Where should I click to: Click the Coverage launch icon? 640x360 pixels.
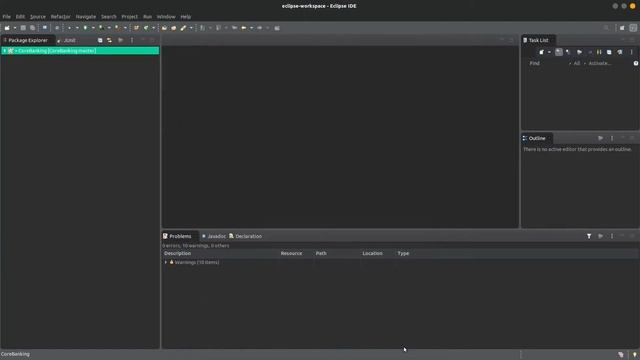point(101,28)
